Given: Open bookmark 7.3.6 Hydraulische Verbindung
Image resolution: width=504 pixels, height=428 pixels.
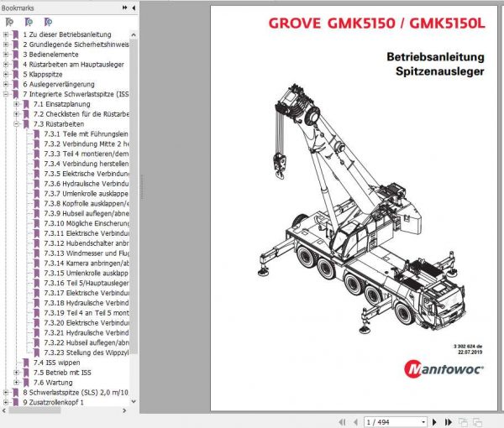Looking at the screenshot, I should [x=87, y=184].
